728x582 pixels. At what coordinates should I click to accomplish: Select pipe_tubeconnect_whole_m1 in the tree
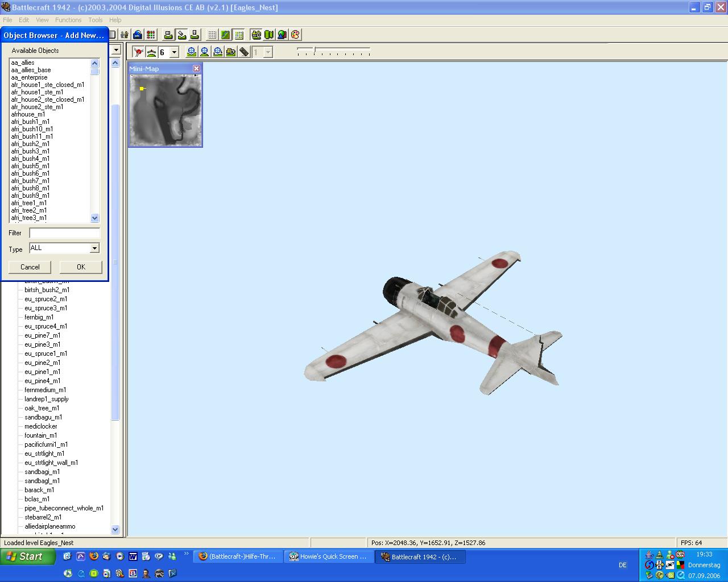tap(64, 508)
